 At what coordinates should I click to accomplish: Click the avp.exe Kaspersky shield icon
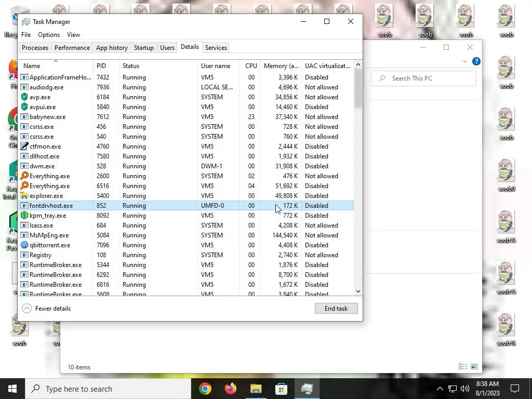pyautogui.click(x=24, y=97)
